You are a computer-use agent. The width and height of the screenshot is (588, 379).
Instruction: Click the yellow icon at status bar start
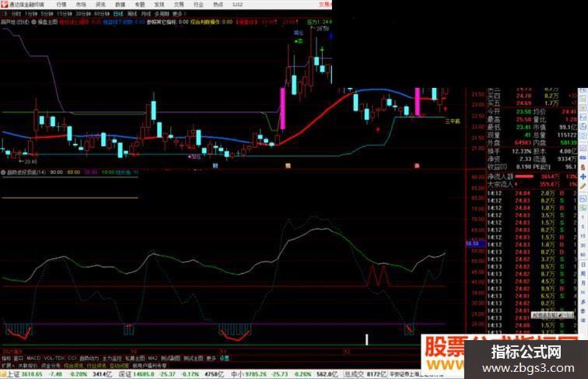(x=3, y=374)
